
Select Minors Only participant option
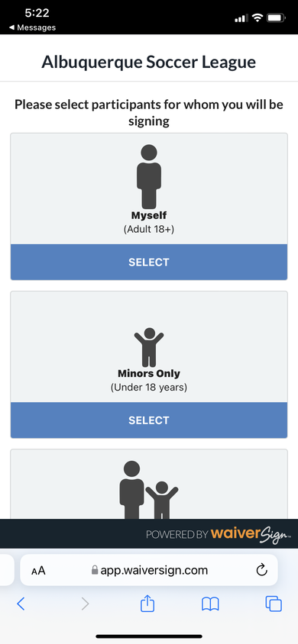[149, 420]
